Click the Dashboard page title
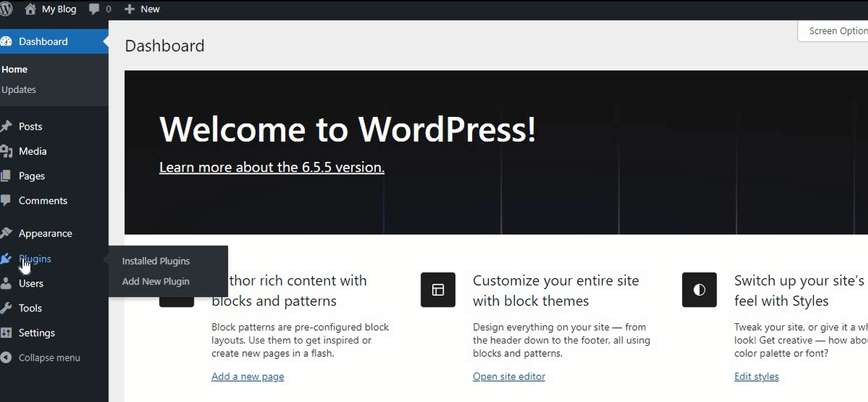 165,46
